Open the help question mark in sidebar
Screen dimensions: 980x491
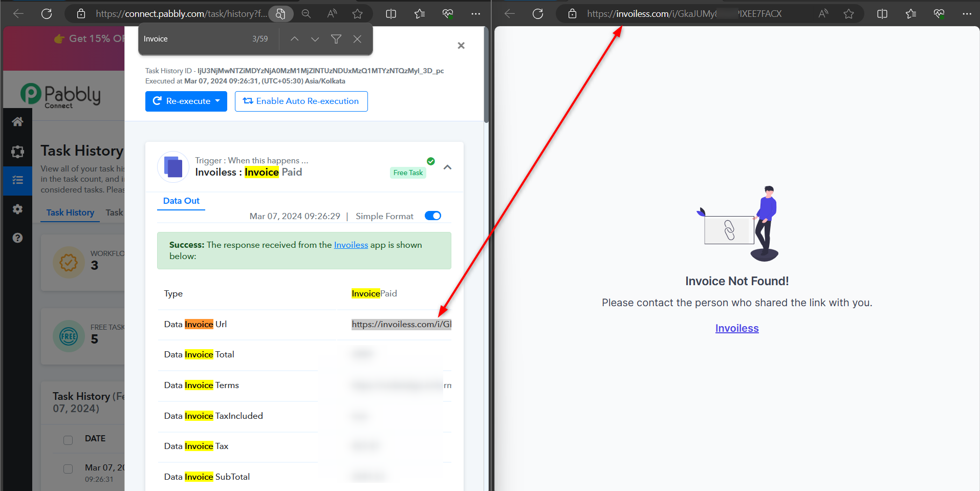17,238
